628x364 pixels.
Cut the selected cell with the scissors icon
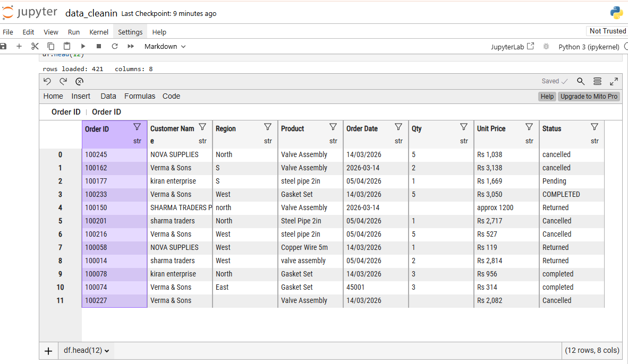[35, 46]
